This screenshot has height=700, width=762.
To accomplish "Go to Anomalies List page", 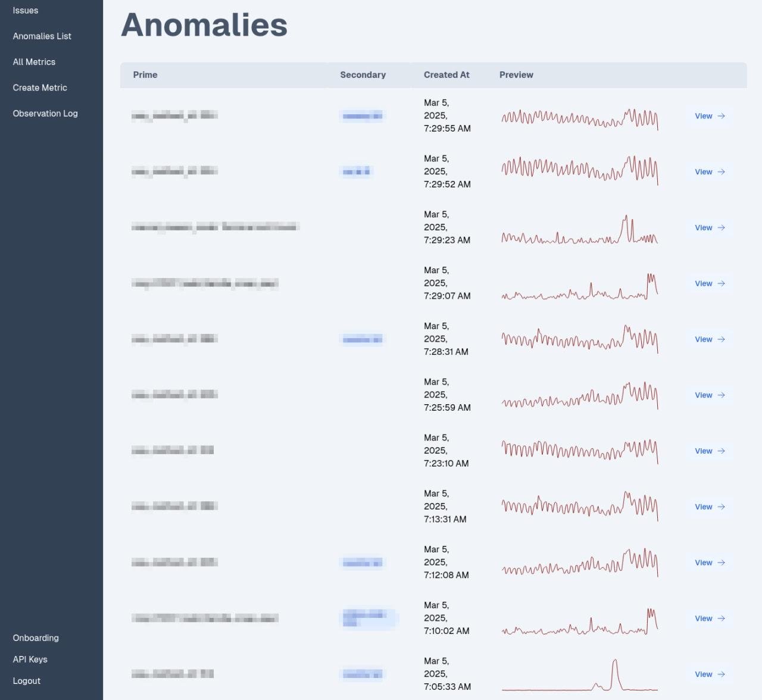I will click(42, 36).
